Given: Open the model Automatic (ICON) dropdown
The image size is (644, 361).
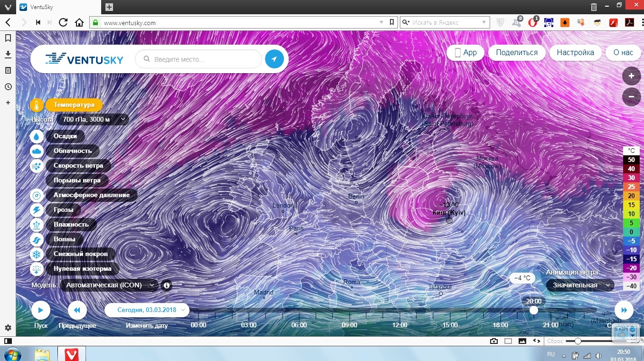Looking at the screenshot, I should (x=109, y=285).
